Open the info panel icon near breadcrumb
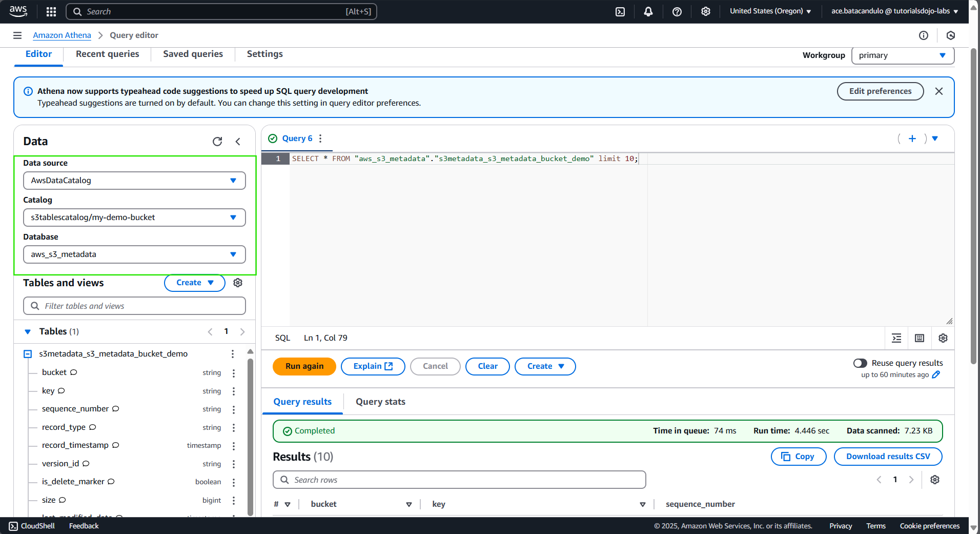 924,35
